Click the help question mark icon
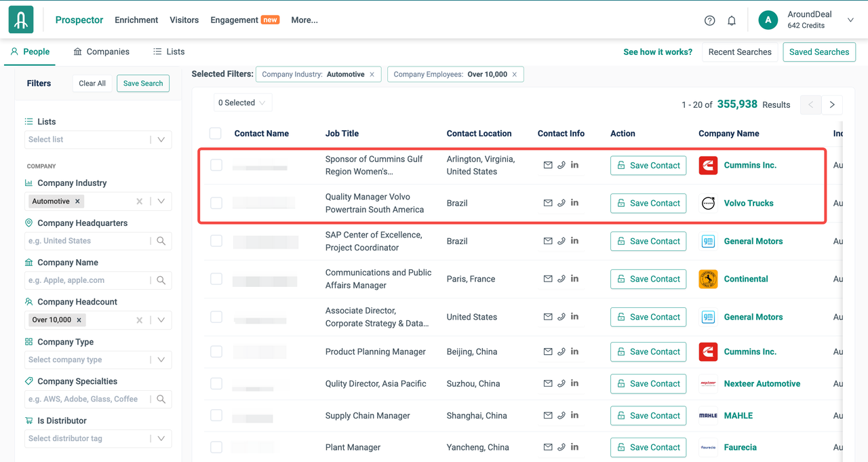 [x=709, y=20]
